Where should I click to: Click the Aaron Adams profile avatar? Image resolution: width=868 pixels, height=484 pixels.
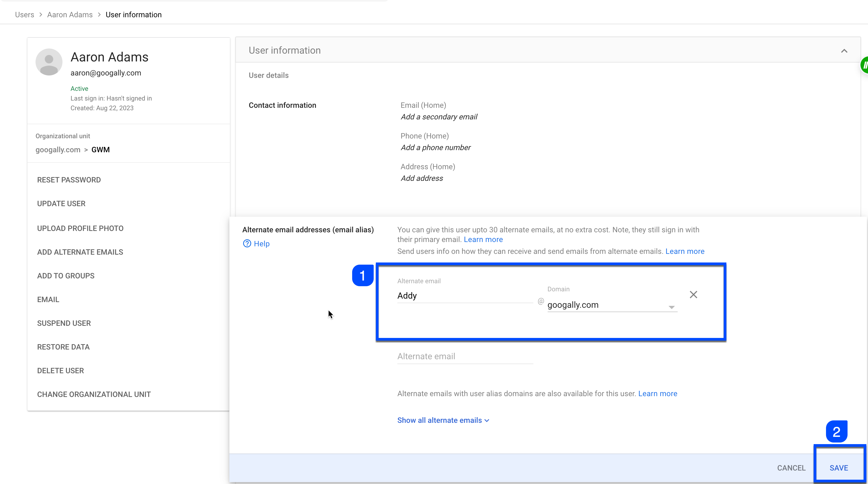point(49,62)
